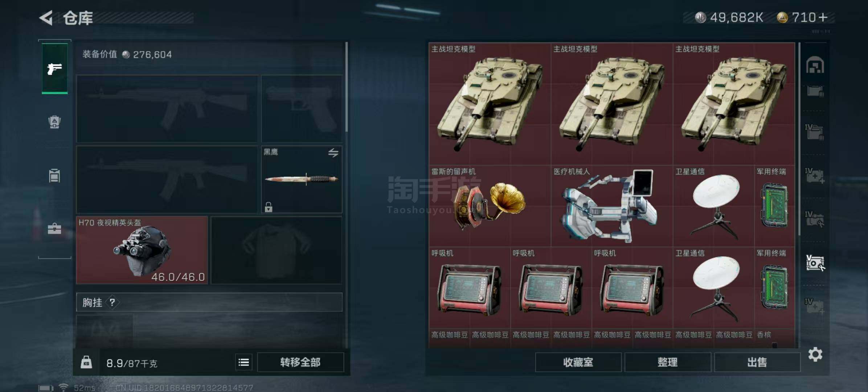Open the backpack category sidebar icon
868x392 pixels.
54,122
